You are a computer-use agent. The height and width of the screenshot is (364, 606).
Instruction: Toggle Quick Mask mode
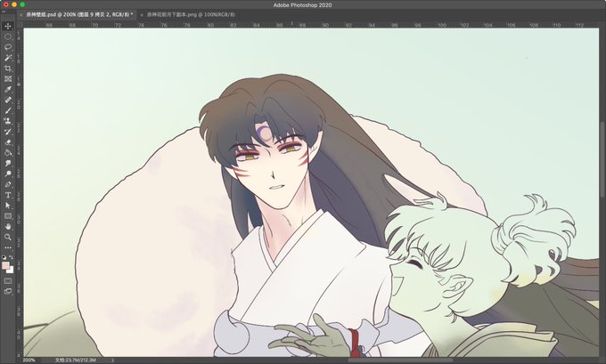tap(8, 281)
